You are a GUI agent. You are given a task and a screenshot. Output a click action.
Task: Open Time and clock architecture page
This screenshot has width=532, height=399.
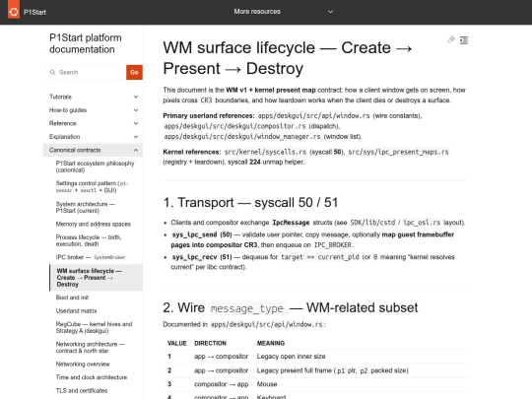[92, 377]
